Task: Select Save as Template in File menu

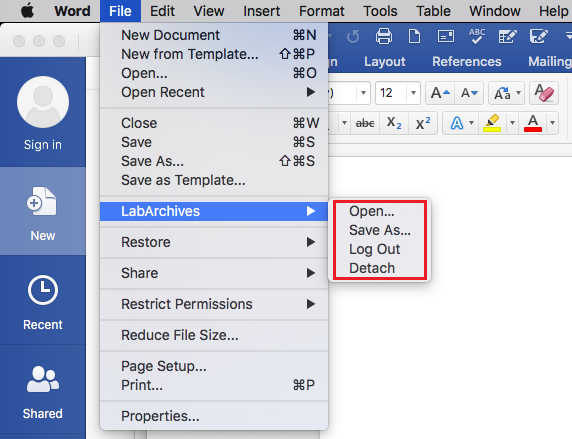Action: click(x=183, y=180)
